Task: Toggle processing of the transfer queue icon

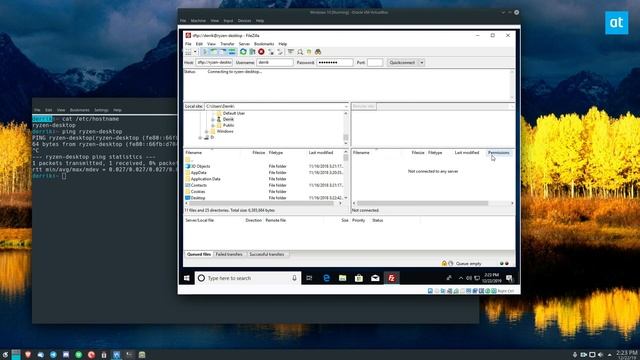Action: coord(252,52)
